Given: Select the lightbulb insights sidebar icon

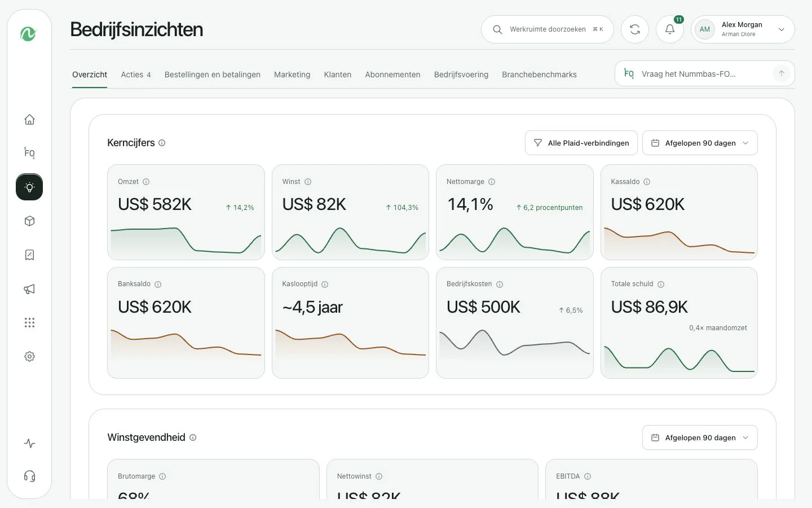Looking at the screenshot, I should pos(29,187).
